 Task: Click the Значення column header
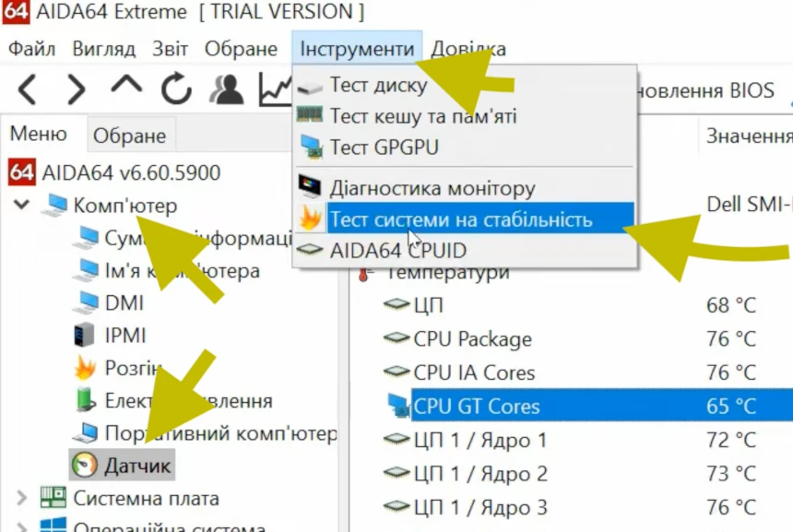(x=749, y=136)
